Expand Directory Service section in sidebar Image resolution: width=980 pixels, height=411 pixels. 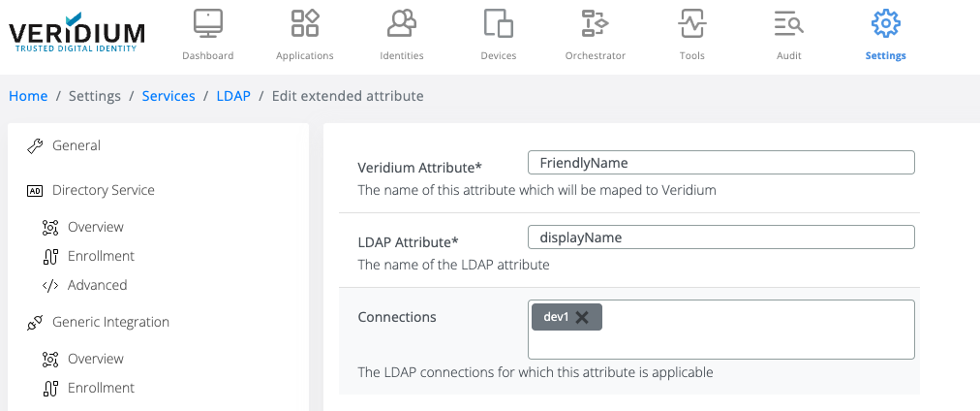103,190
